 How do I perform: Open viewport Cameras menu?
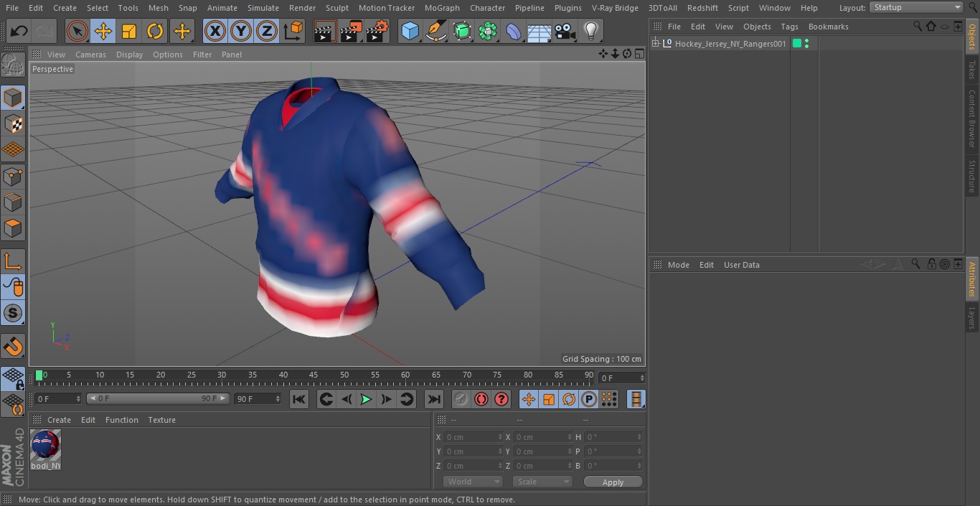coord(90,55)
